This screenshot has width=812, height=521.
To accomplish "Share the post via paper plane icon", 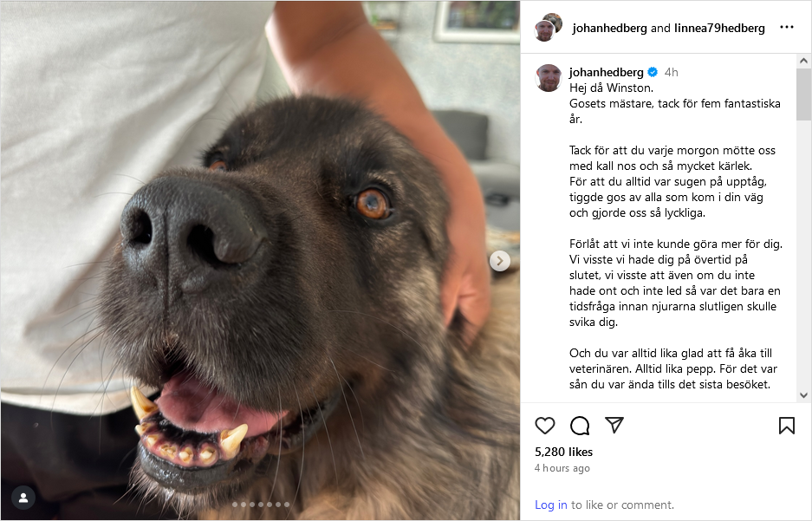I will point(614,425).
